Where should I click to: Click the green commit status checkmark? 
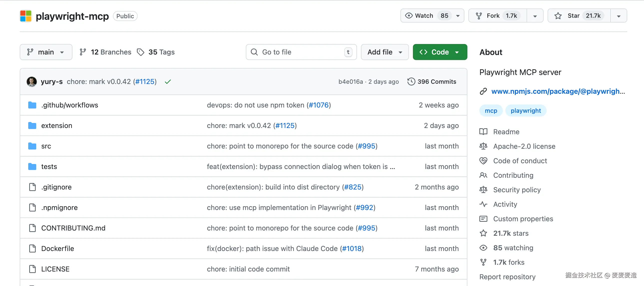point(168,81)
